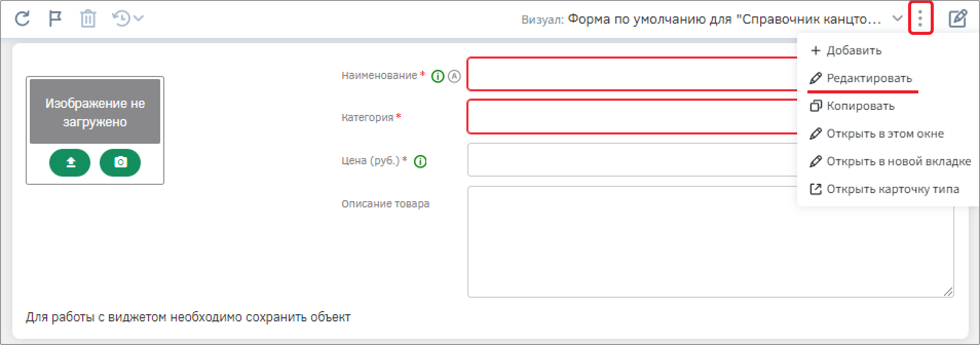Click the flag icon in toolbar
The image size is (980, 345).
pyautogui.click(x=55, y=18)
